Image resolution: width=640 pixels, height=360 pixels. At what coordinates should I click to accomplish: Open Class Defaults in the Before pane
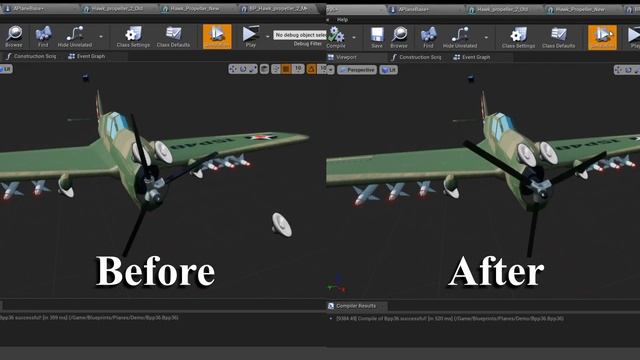pos(173,36)
